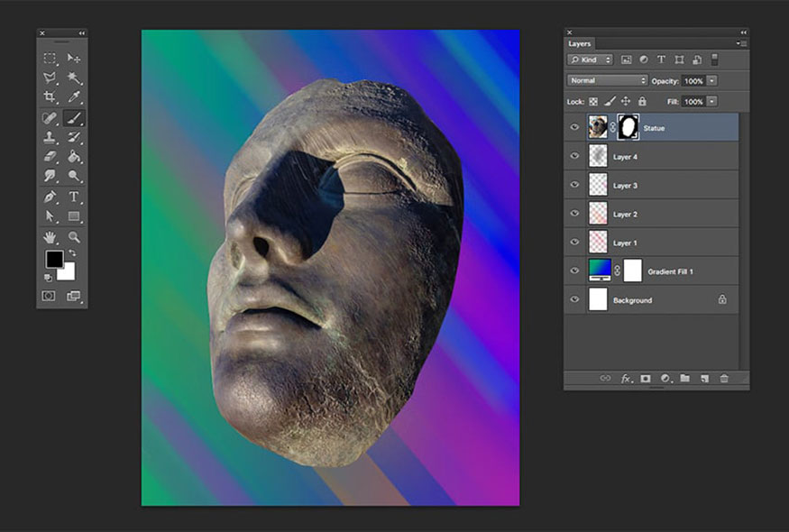Select the Type tool in the toolbox
This screenshot has width=789, height=532.
click(74, 197)
